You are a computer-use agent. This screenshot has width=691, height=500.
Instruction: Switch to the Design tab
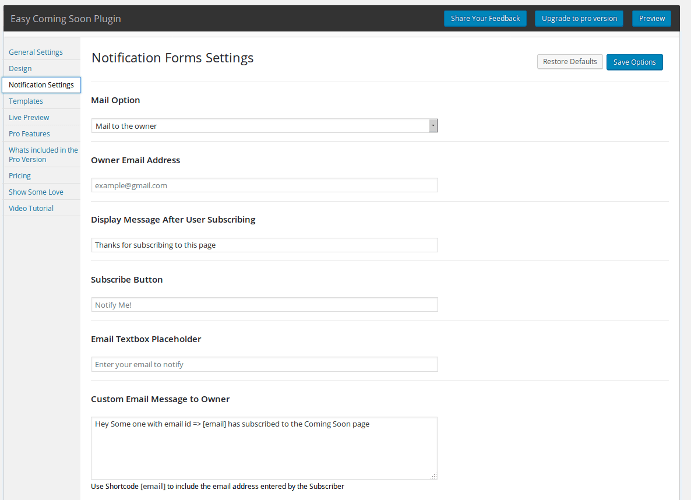click(20, 69)
